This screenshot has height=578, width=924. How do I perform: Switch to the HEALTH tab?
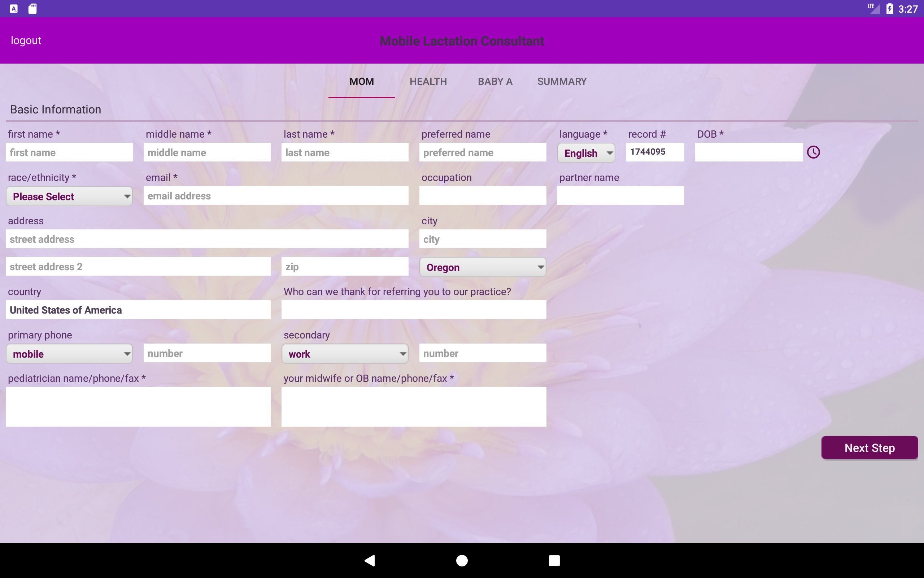[428, 81]
